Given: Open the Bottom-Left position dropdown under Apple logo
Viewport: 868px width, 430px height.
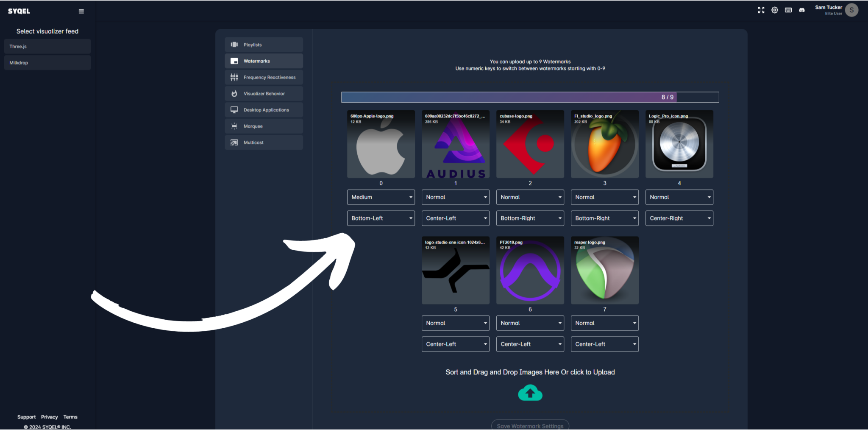Looking at the screenshot, I should [x=381, y=218].
